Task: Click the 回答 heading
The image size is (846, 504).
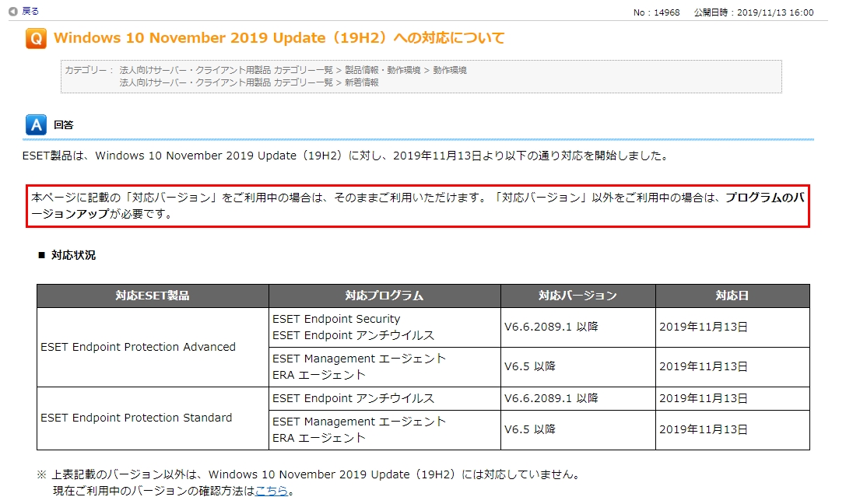Action: (63, 125)
